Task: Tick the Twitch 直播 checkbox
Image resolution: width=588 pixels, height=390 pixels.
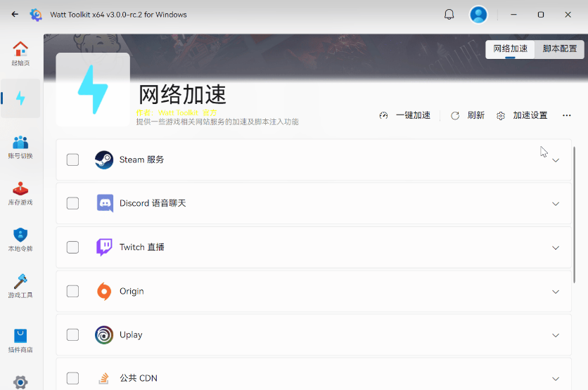Action: [72, 247]
